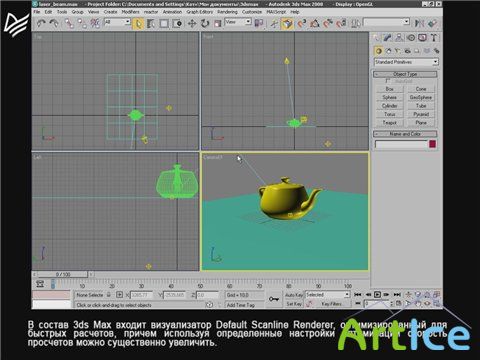Open the Selected key filter dropdown
Image resolution: width=480 pixels, height=360 pixels.
click(x=327, y=295)
